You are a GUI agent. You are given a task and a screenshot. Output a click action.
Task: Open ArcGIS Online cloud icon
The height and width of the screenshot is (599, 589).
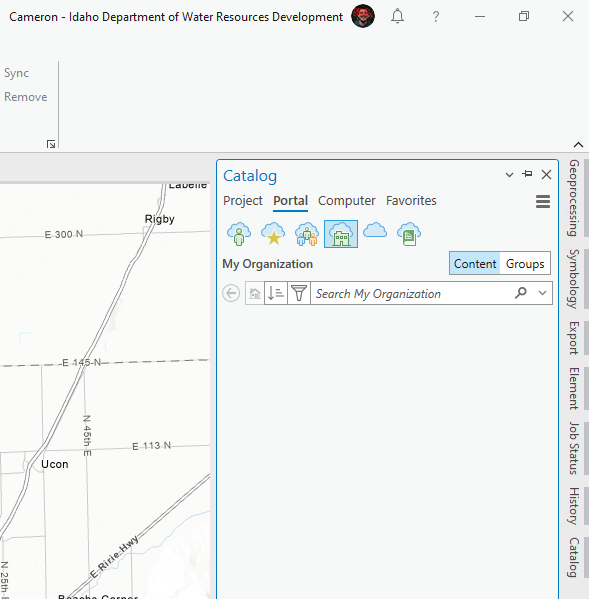pyautogui.click(x=375, y=231)
